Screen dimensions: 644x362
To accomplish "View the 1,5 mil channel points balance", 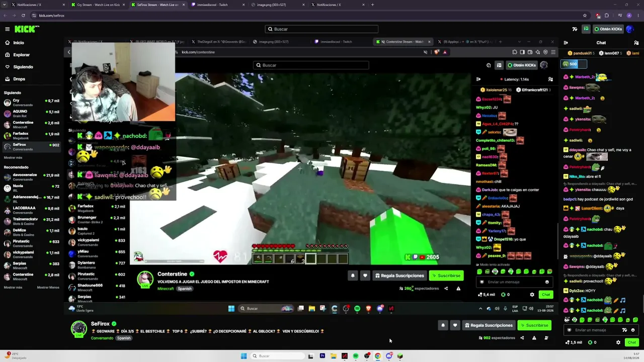I will 574,342.
